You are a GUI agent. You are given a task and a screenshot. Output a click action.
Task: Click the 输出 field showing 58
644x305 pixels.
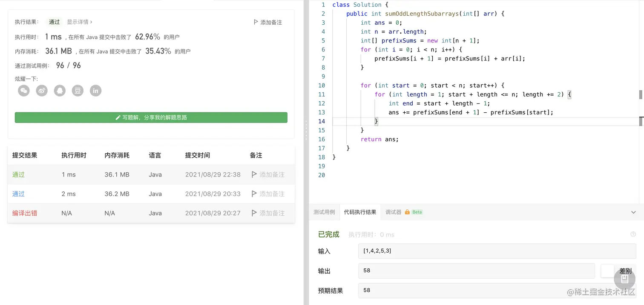[x=477, y=271]
